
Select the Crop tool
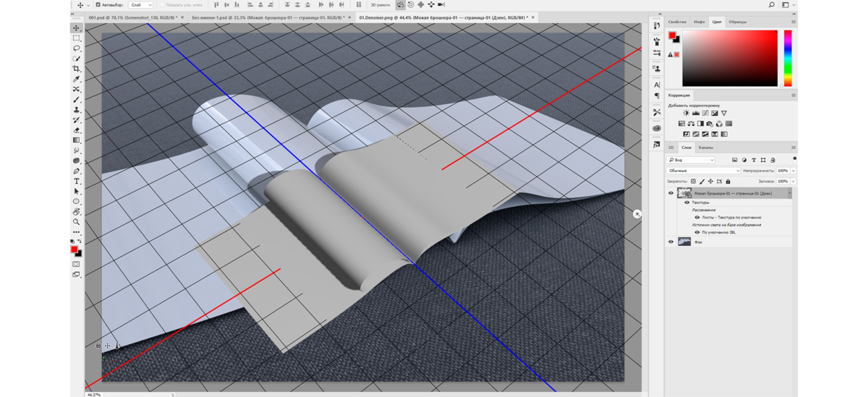pos(77,69)
